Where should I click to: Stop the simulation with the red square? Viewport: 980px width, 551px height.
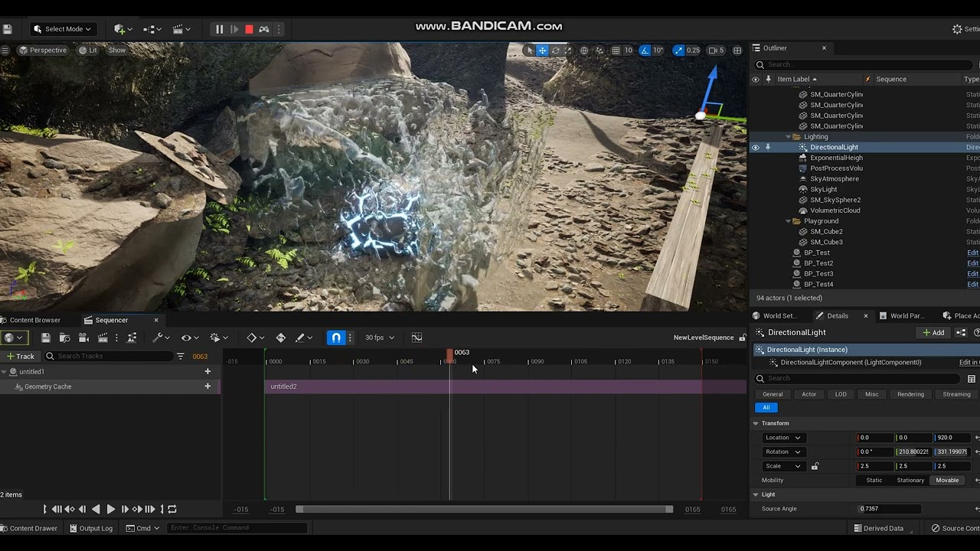tap(249, 29)
